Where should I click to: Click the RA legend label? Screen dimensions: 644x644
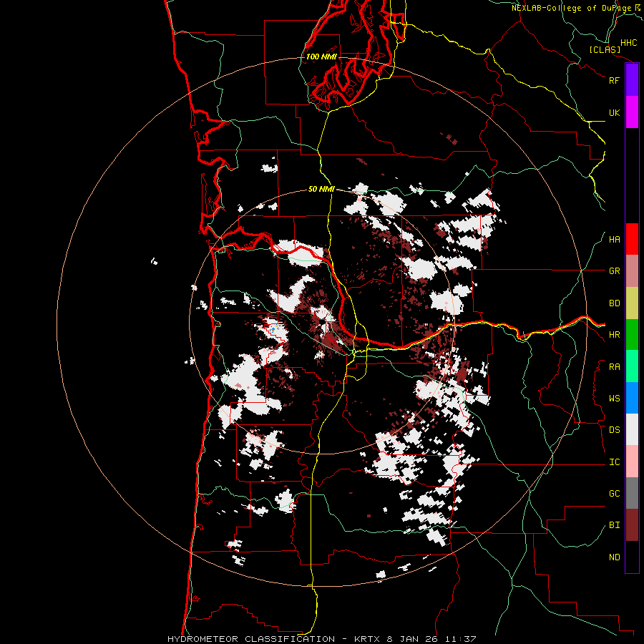(x=614, y=367)
